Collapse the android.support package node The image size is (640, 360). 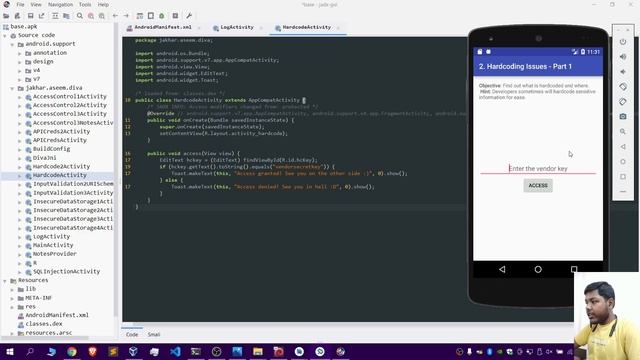pyautogui.click(x=12, y=44)
